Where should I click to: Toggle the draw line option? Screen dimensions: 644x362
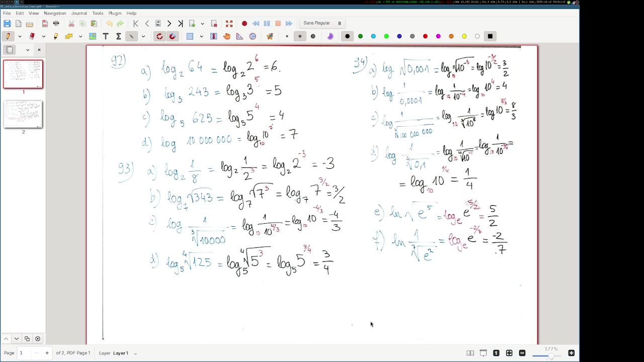(131, 36)
